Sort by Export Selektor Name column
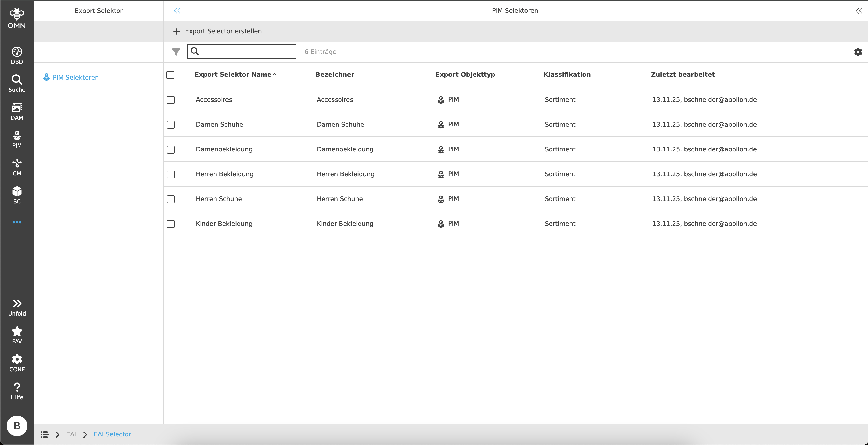The width and height of the screenshot is (868, 445). pos(233,74)
